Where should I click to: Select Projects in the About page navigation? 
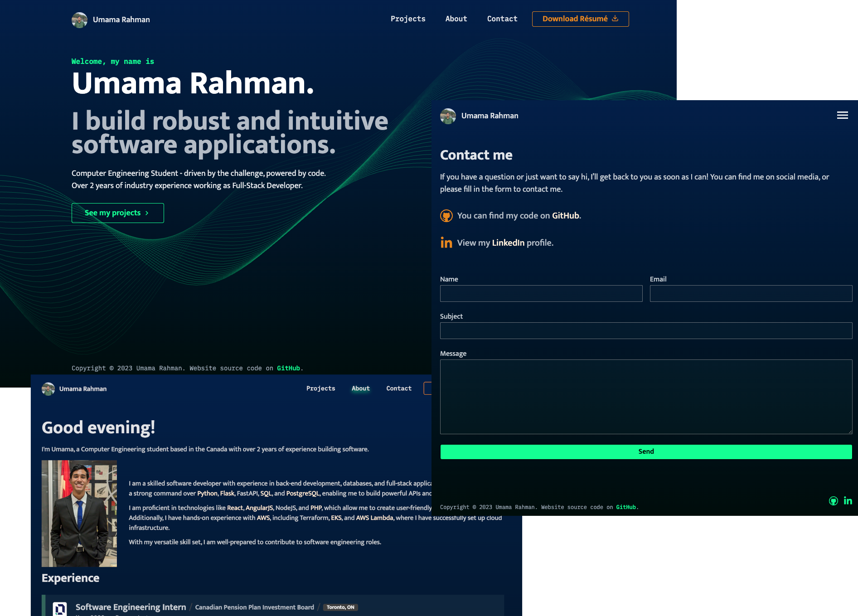click(x=320, y=388)
